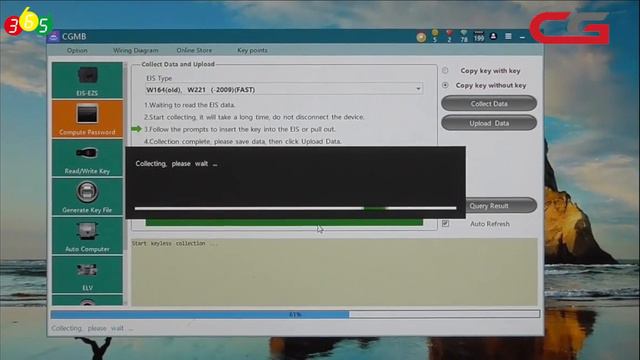This screenshot has width=640, height=360.
Task: Click step 3 text Follow the prompts instruction
Action: coord(240,129)
